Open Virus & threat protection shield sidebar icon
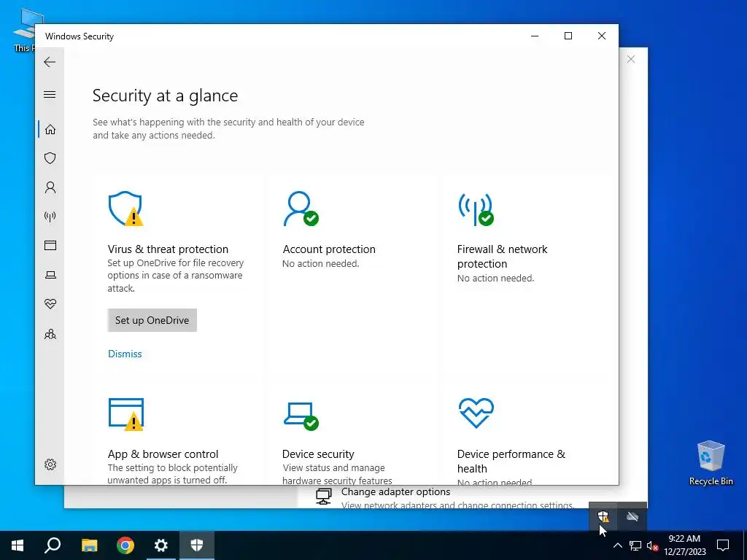Screen dimensions: 747x560 point(50,158)
